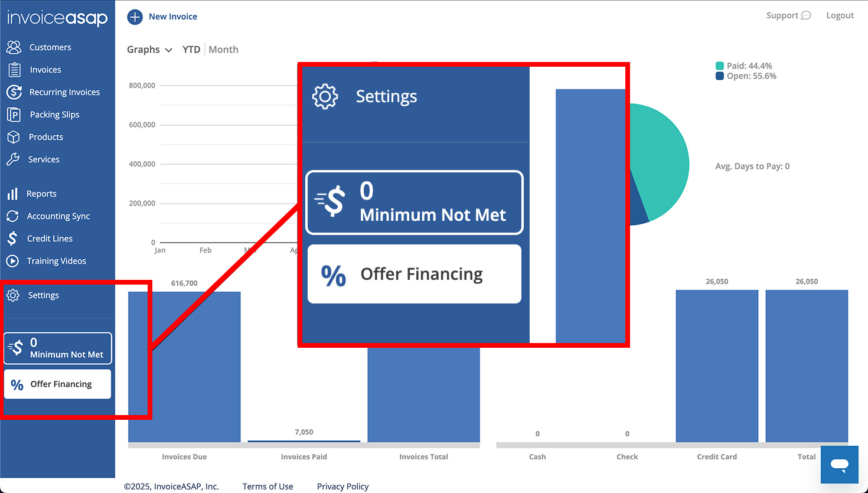Image resolution: width=868 pixels, height=493 pixels.
Task: Click the 'Avg. Days to Pay: 0' text
Action: pyautogui.click(x=752, y=166)
